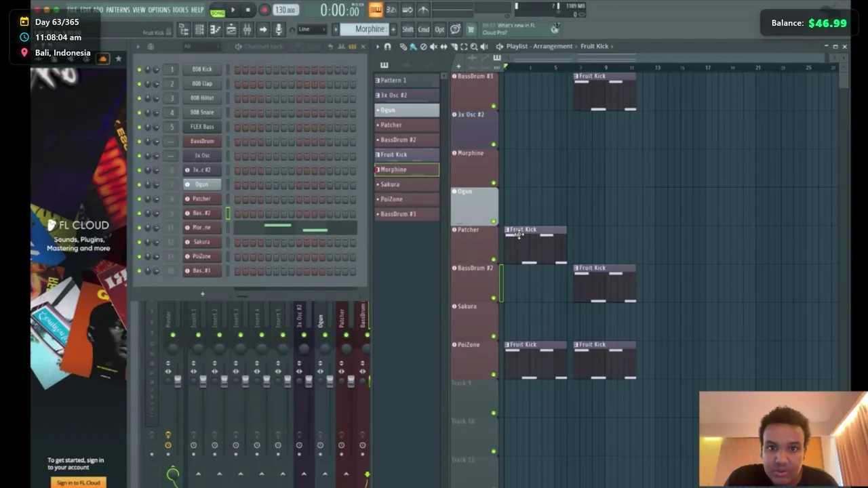Mute the Patcher playlist track LED

494,259
